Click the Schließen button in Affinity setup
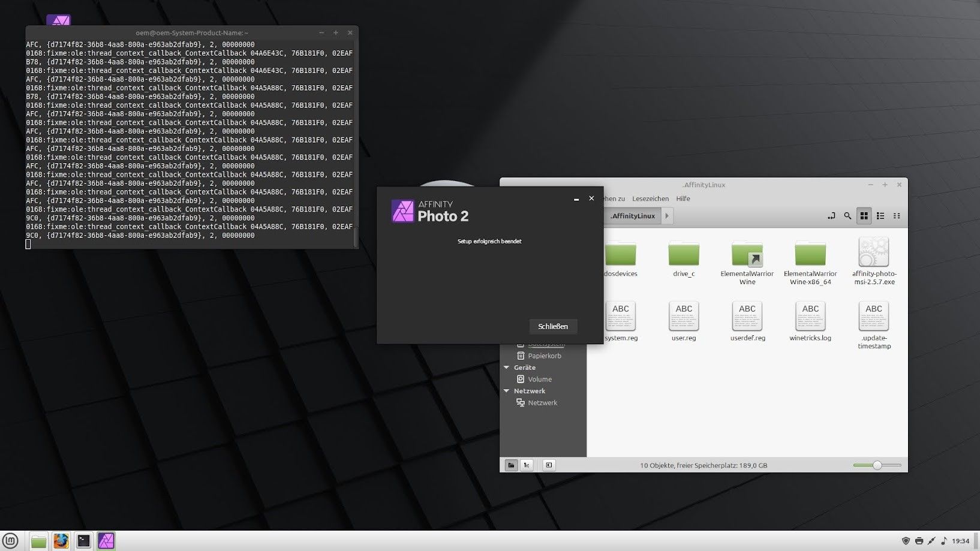 pos(552,326)
